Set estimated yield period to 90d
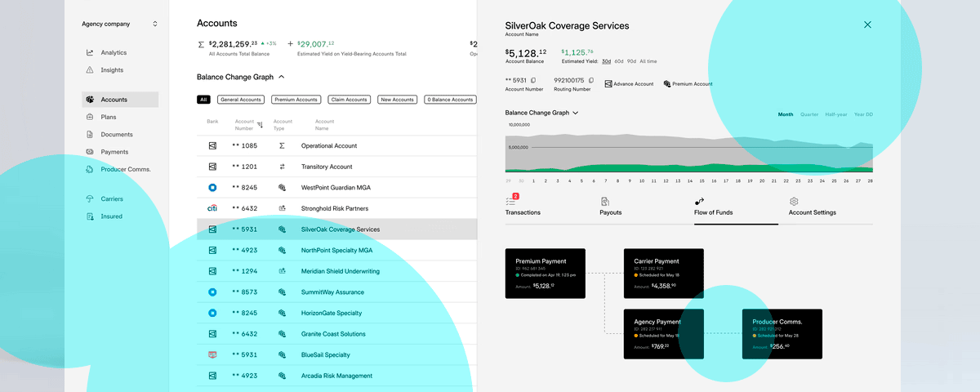Screen dimensions: 980x392 631,61
